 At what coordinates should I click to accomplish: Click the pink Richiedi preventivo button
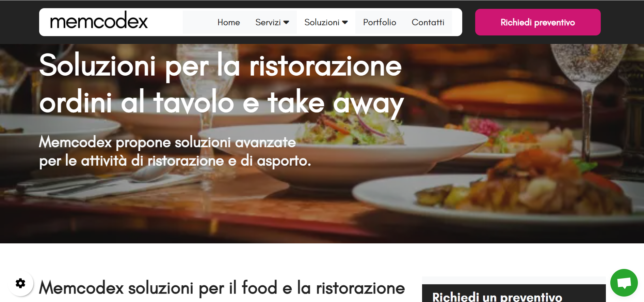coord(538,22)
